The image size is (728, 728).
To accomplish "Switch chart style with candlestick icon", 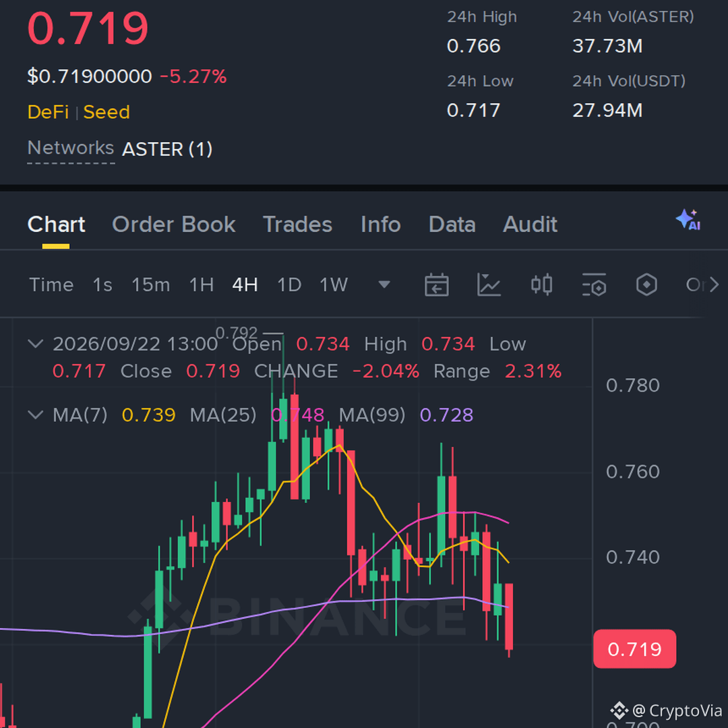I will pyautogui.click(x=541, y=284).
